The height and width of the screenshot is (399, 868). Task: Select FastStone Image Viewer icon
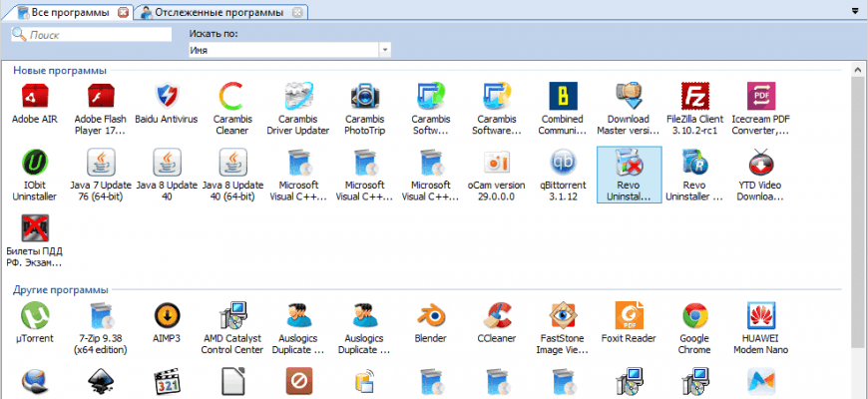(563, 315)
